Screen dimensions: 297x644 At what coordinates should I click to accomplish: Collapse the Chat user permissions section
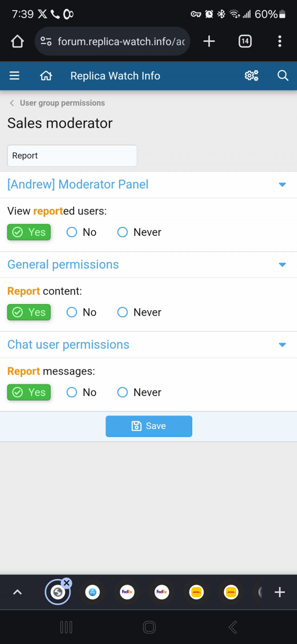(x=282, y=345)
